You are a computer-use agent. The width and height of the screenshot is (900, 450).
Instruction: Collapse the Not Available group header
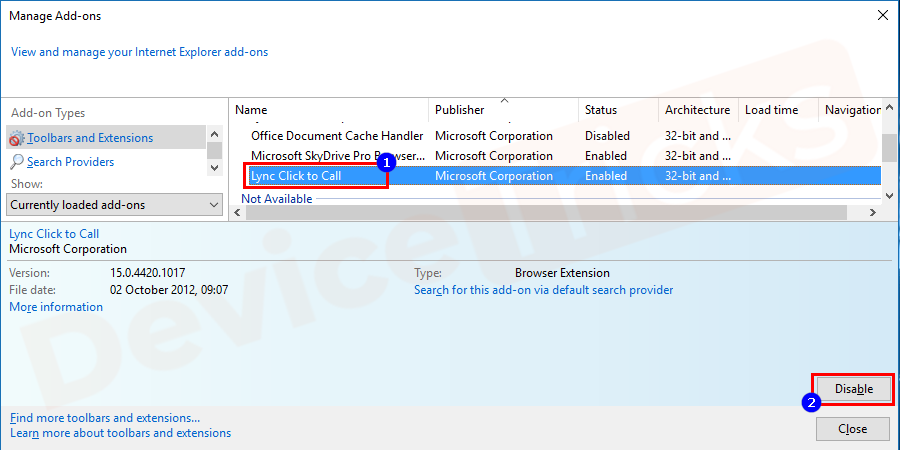tap(277, 199)
